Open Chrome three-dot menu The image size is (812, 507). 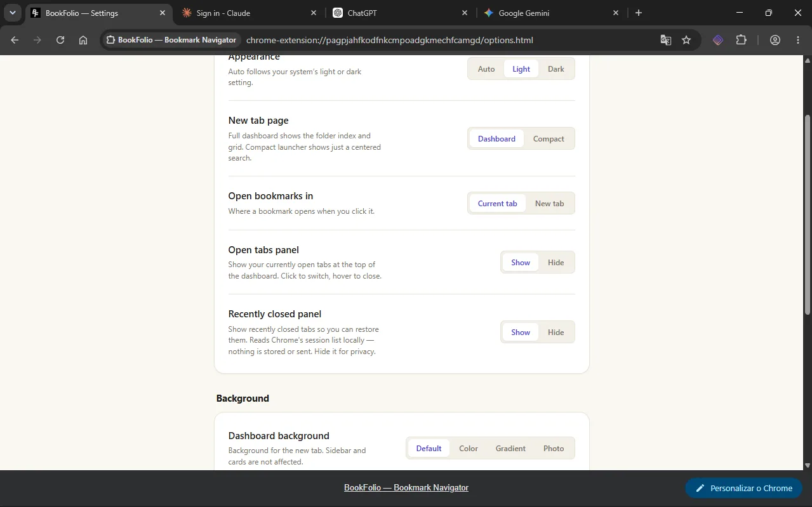[x=798, y=40]
